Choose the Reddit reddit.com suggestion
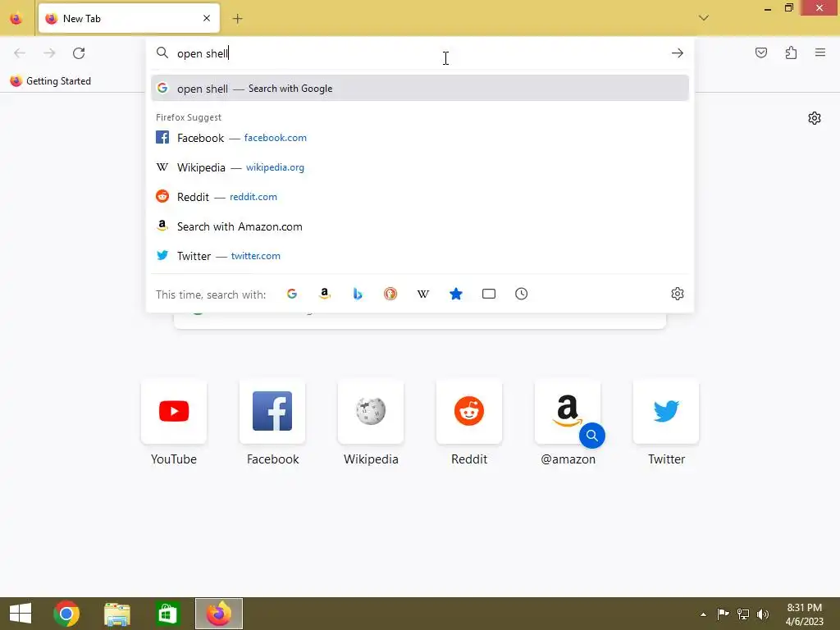The height and width of the screenshot is (630, 840). 419,197
